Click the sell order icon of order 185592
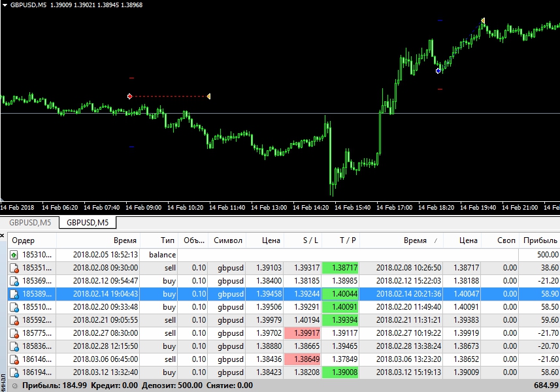The width and height of the screenshot is (560, 392). coord(14,320)
